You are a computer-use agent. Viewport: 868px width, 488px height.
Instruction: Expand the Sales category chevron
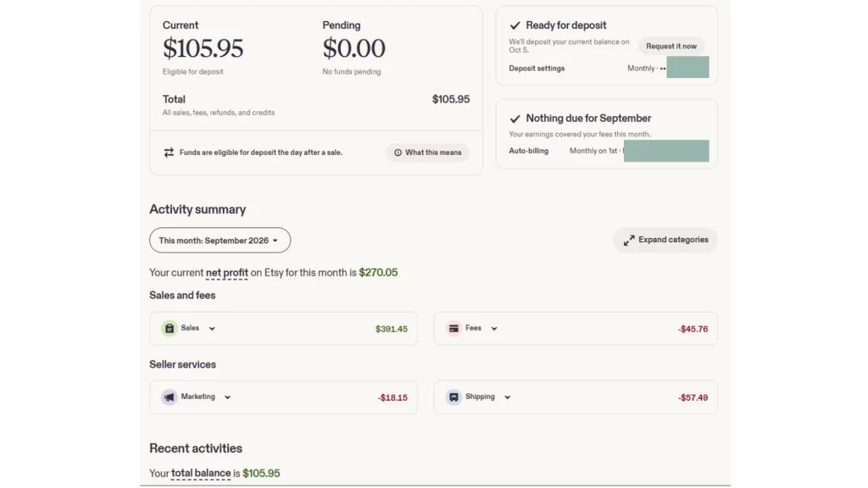coord(212,329)
